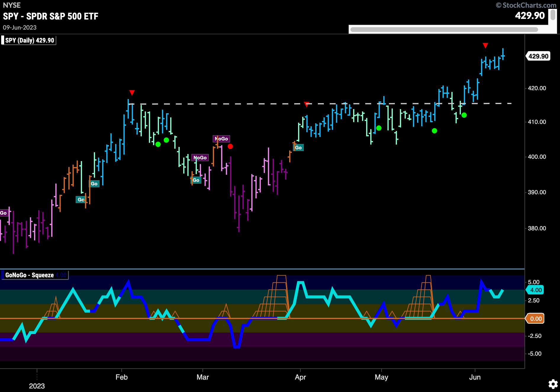Click the Apr label on time axis
The width and height of the screenshot is (560, 392).
(x=300, y=377)
